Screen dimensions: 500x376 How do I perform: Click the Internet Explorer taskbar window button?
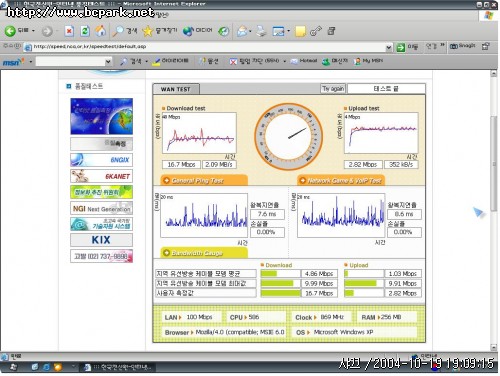point(118,367)
